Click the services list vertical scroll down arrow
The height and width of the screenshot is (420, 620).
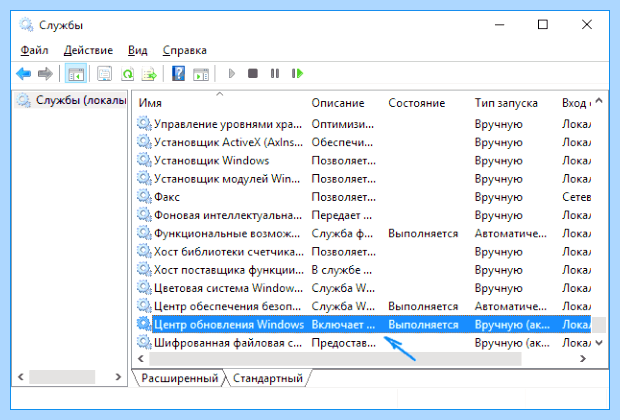point(599,342)
